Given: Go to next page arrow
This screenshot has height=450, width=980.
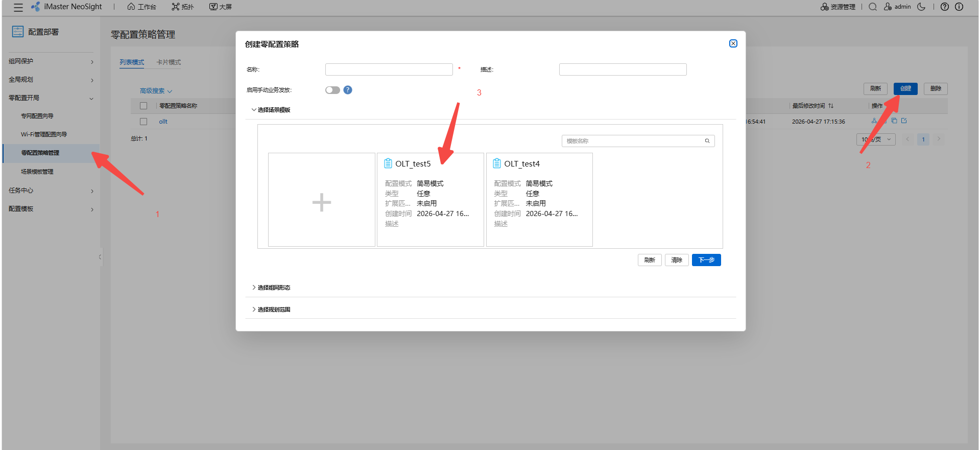Looking at the screenshot, I should pyautogui.click(x=939, y=139).
